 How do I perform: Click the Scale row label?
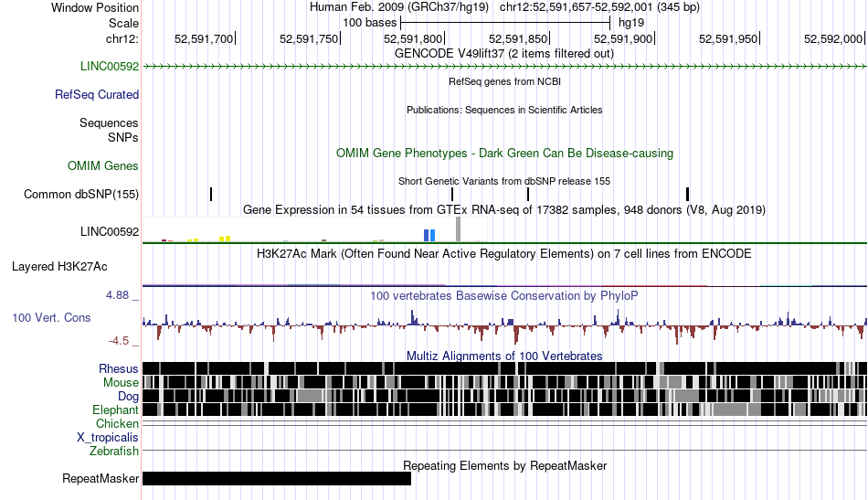123,23
